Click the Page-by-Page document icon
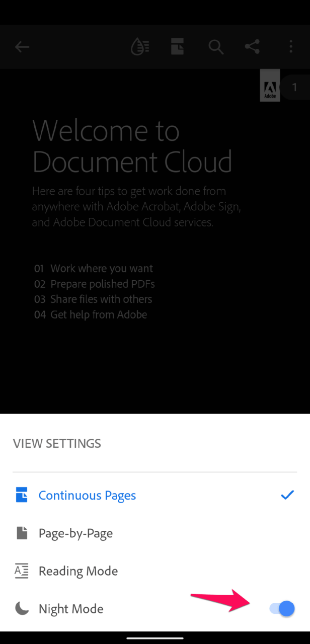The width and height of the screenshot is (310, 644). pos(21,532)
